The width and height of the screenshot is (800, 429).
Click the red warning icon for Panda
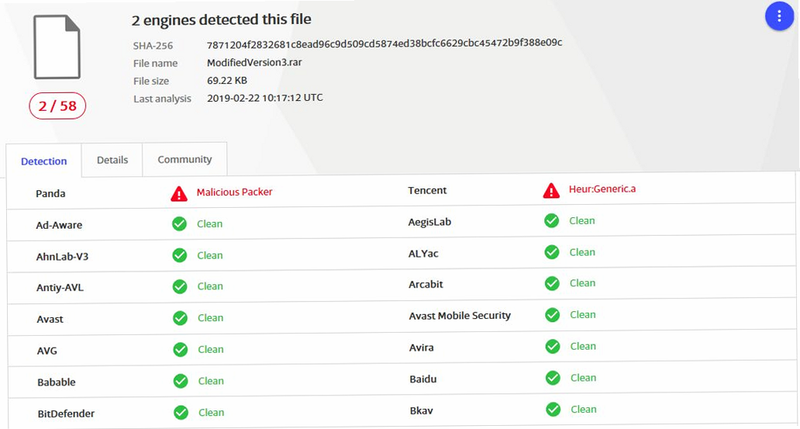click(x=179, y=194)
